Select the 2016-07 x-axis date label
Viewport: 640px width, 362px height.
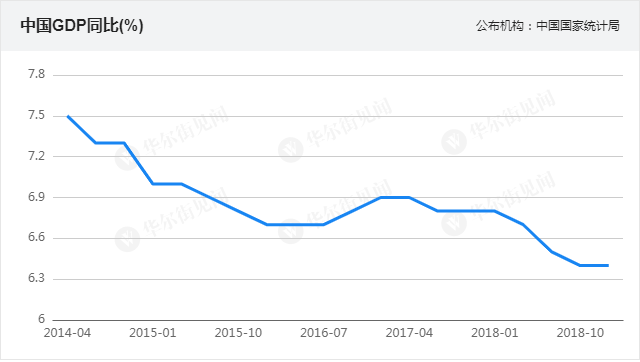(x=324, y=333)
